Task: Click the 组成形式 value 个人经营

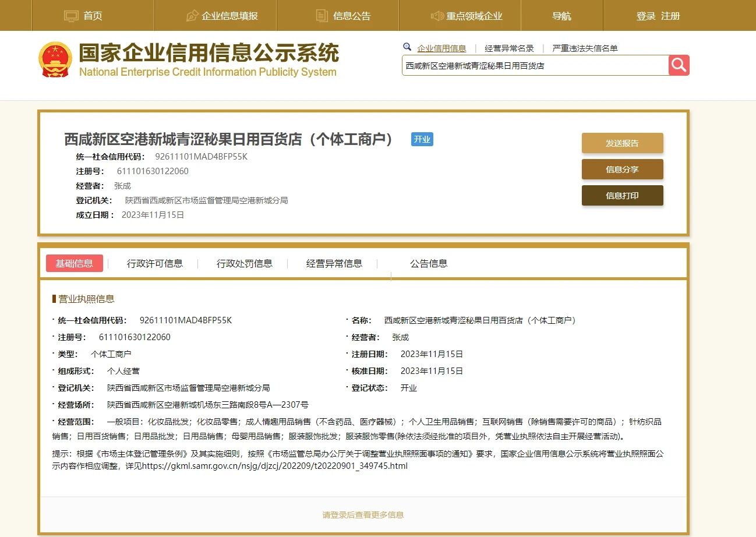Action: coord(123,371)
